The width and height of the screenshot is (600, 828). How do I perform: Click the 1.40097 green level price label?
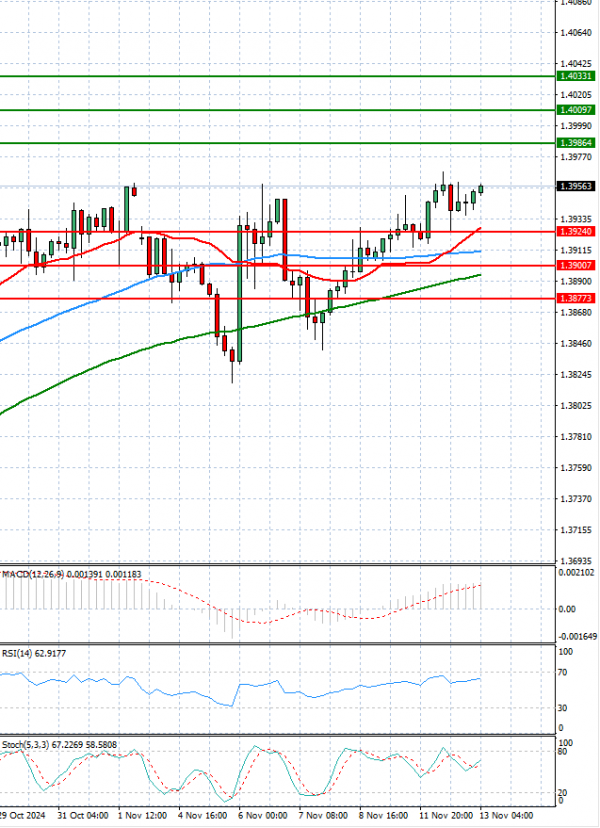coord(576,110)
